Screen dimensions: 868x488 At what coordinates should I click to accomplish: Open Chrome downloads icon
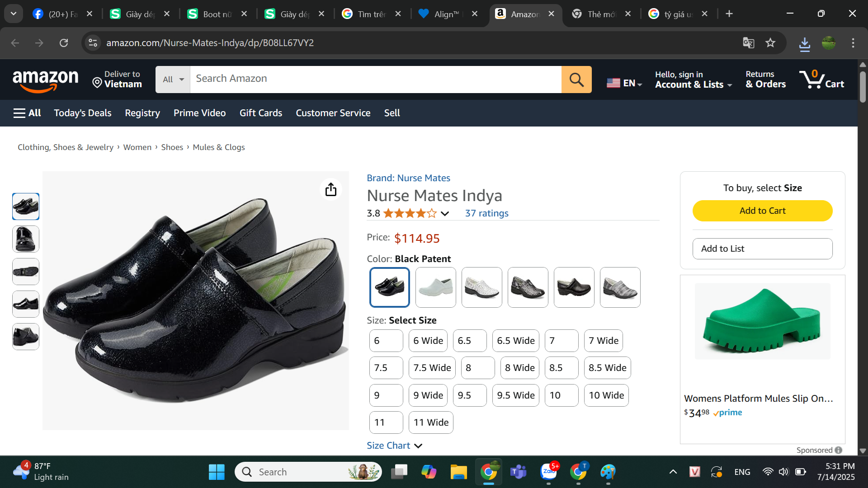tap(804, 44)
